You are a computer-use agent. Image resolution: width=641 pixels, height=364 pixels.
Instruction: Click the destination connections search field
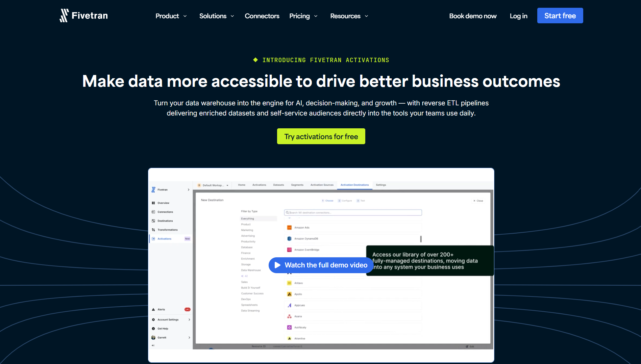tap(353, 213)
